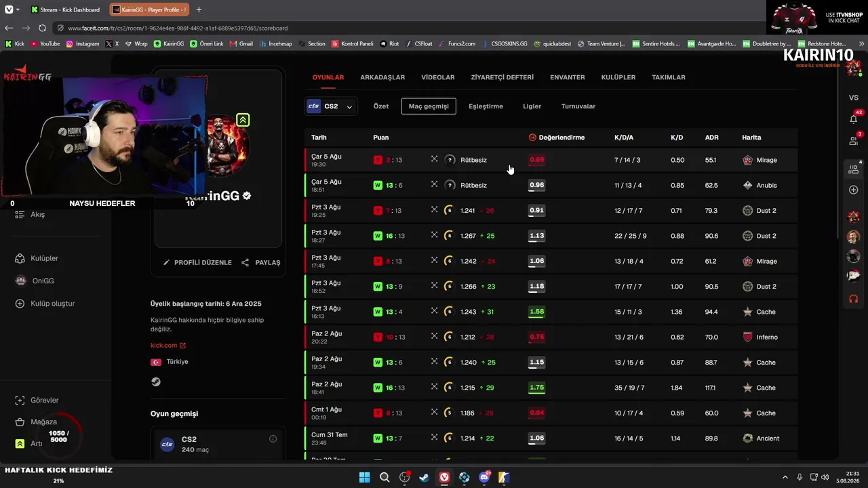Add a new party member plus icon
This screenshot has height=488, width=868.
coord(853,190)
